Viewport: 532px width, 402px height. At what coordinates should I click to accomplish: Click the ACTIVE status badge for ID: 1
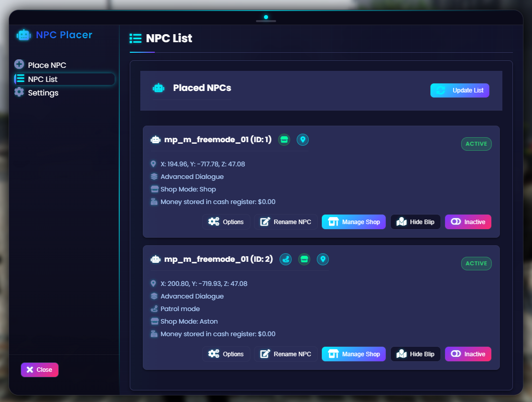click(x=476, y=144)
